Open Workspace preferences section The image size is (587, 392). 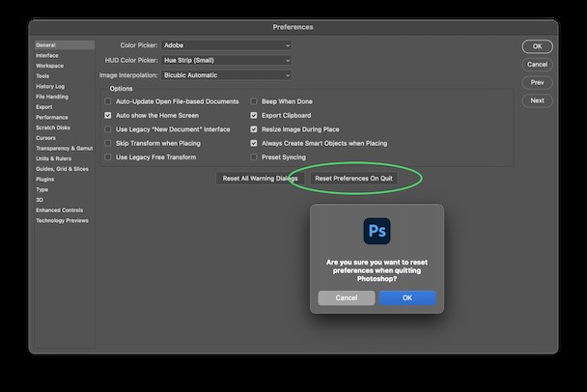click(50, 66)
